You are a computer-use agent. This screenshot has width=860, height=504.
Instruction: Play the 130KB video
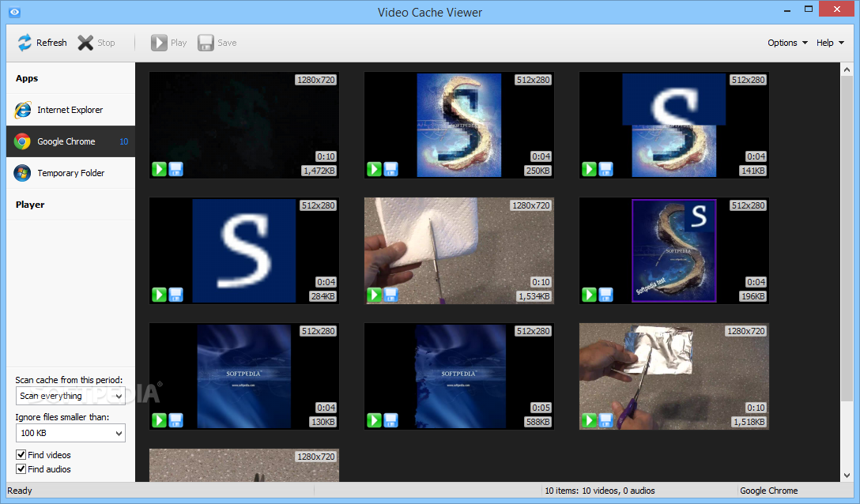[x=159, y=420]
